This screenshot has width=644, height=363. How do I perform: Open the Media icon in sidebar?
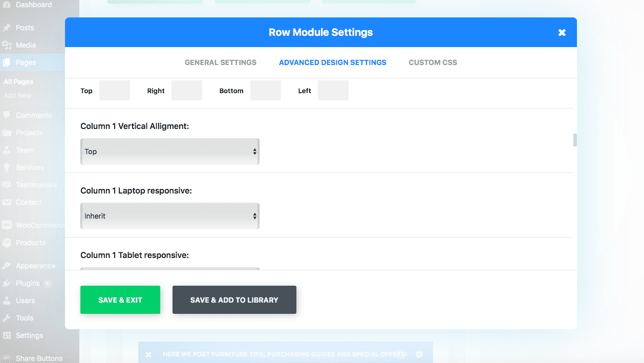click(7, 45)
